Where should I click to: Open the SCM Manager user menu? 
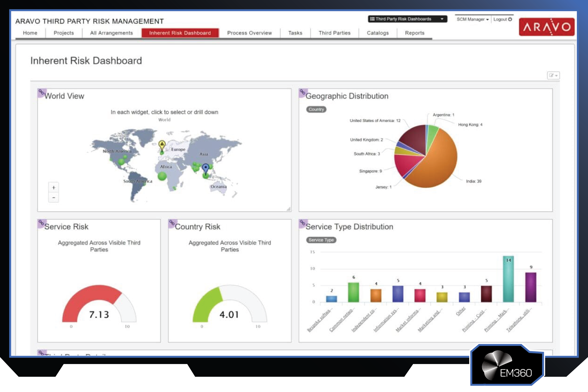tap(472, 19)
